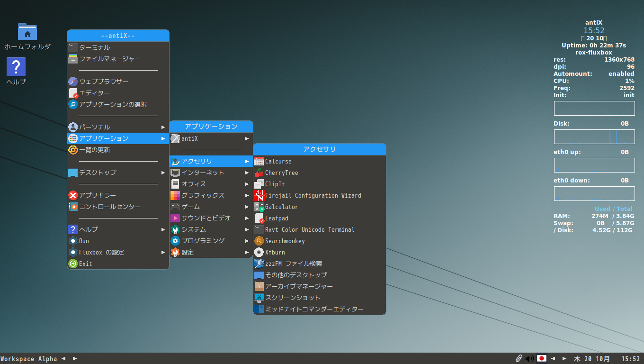The height and width of the screenshot is (364, 644).
Task: Click the Leafpad icon
Action: click(x=259, y=218)
